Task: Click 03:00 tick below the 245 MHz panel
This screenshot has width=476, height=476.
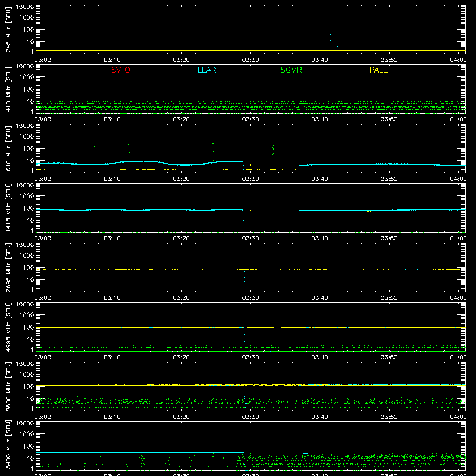Action: tap(42, 60)
